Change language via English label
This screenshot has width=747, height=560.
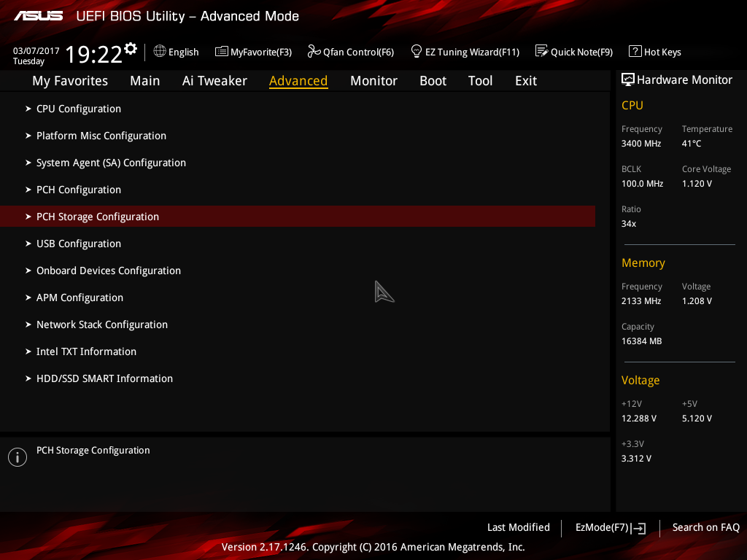point(183,52)
